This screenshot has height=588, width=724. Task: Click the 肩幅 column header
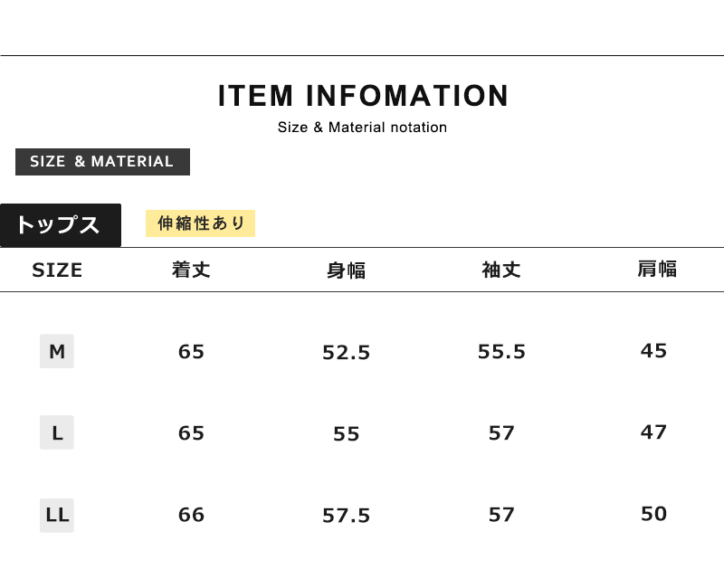tap(657, 269)
